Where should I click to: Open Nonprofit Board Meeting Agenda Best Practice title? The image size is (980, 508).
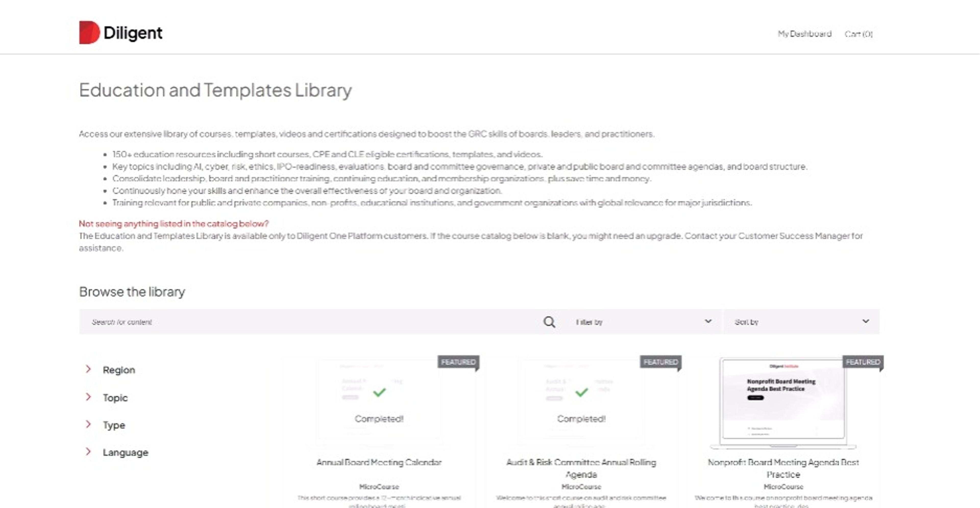783,468
